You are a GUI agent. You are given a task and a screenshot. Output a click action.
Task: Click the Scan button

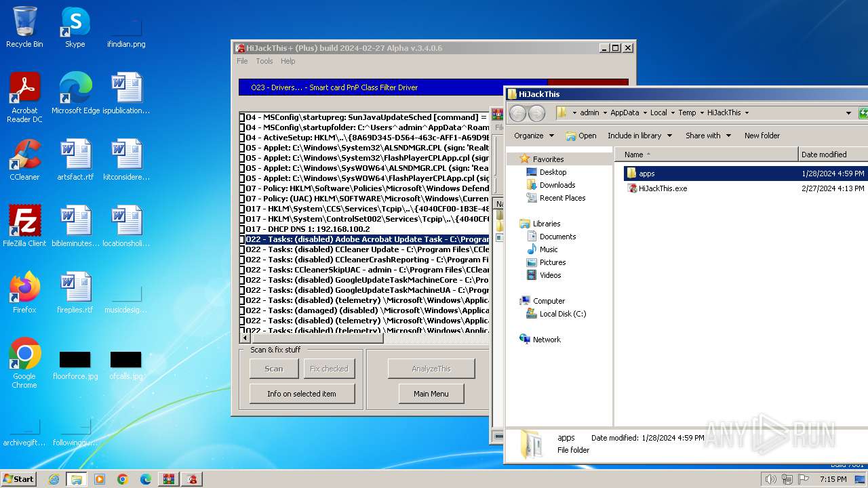274,369
